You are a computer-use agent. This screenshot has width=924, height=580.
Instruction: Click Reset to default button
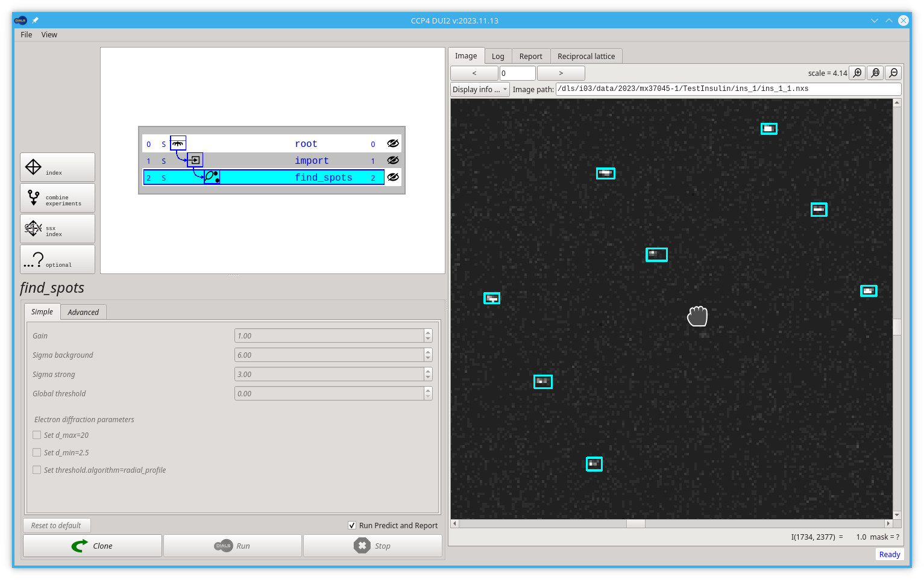(x=57, y=525)
